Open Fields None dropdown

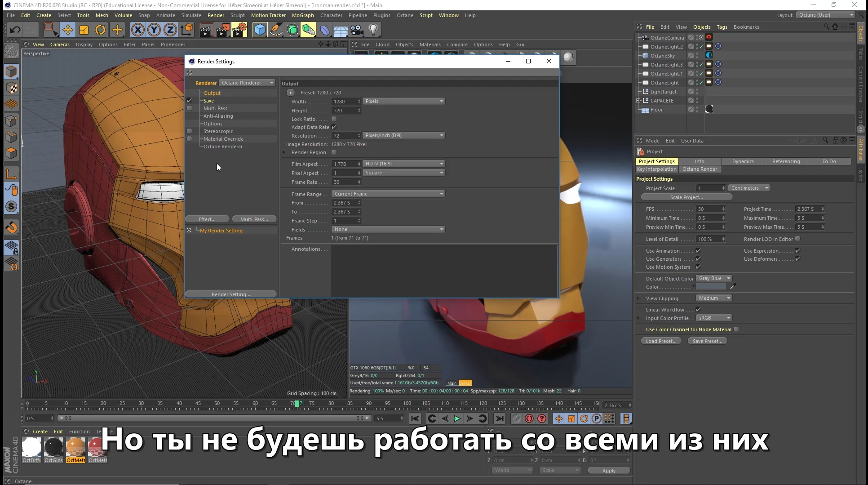[x=388, y=229]
